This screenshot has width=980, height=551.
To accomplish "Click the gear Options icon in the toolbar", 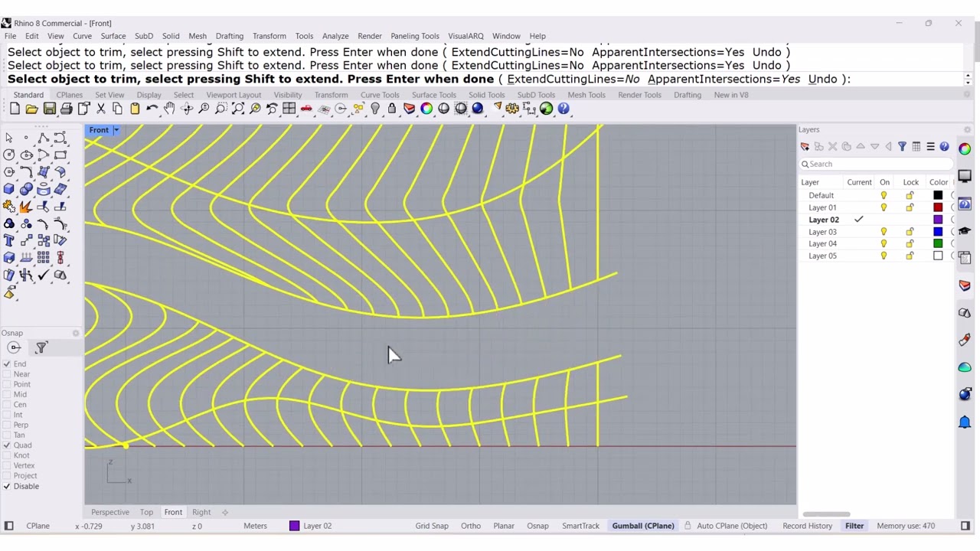I will click(511, 109).
